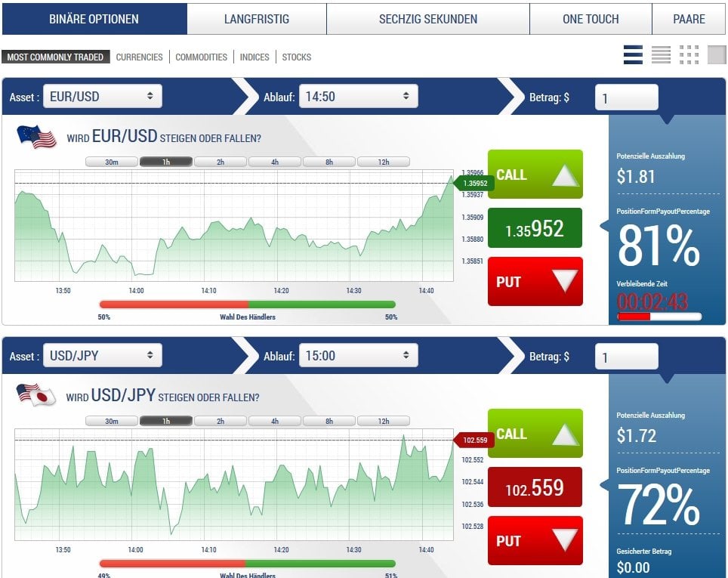Click USD/JPY trader choice 49% bar

coord(248,564)
